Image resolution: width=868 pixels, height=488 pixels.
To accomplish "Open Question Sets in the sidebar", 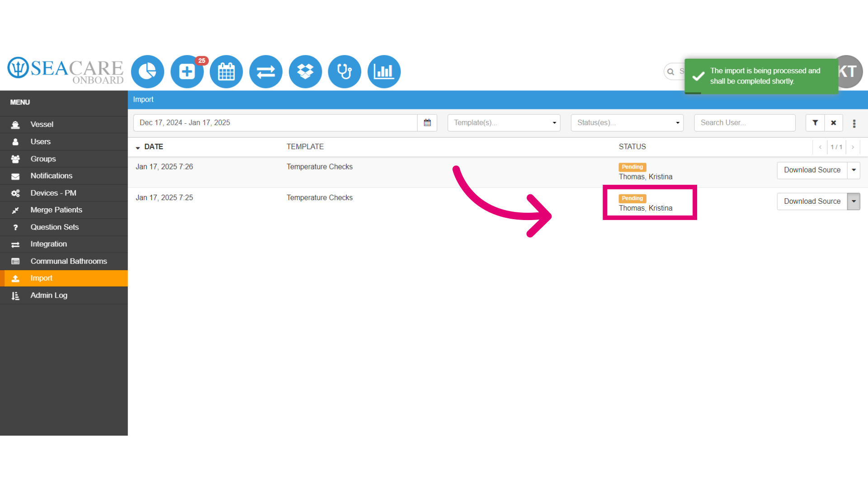I will [x=64, y=227].
